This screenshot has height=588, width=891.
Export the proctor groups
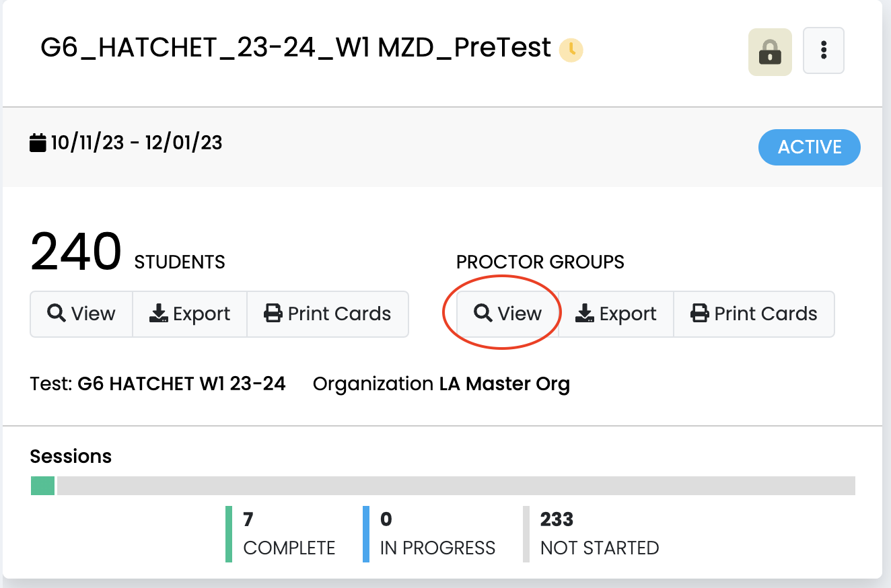pyautogui.click(x=616, y=314)
